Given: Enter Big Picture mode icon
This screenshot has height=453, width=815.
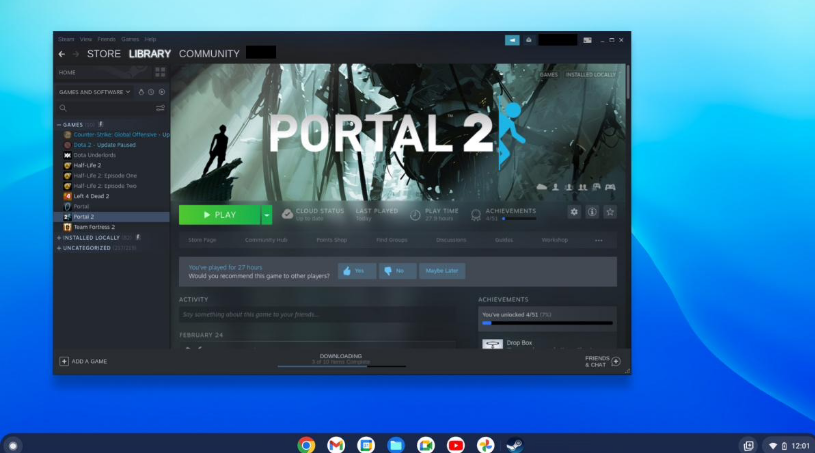Looking at the screenshot, I should point(587,40).
